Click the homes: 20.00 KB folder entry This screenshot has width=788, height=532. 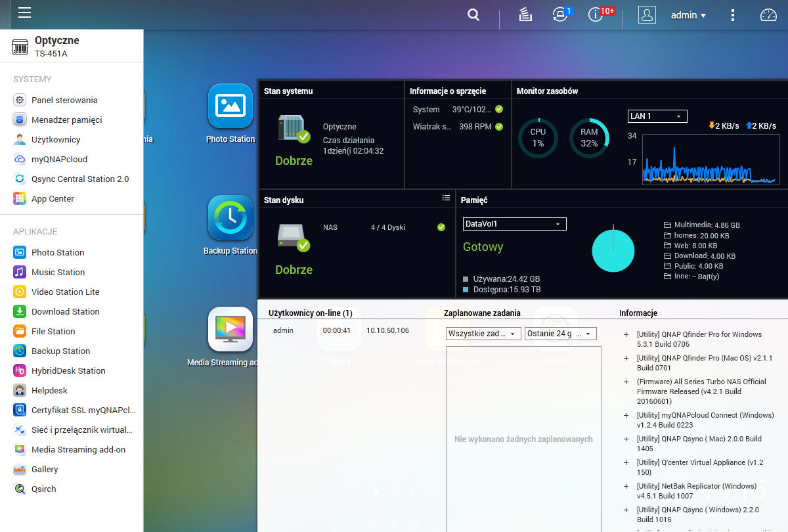(x=697, y=235)
